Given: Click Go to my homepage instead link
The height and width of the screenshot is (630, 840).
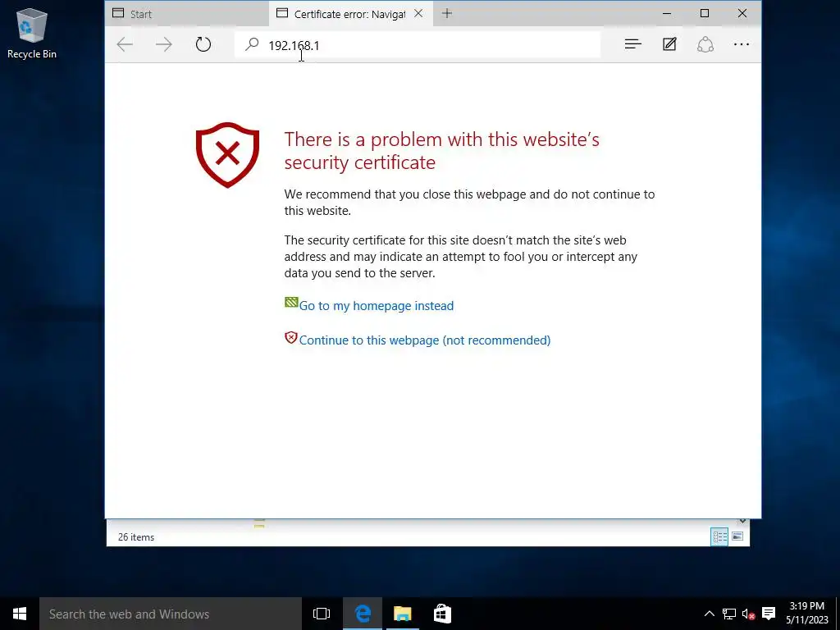Looking at the screenshot, I should point(376,306).
